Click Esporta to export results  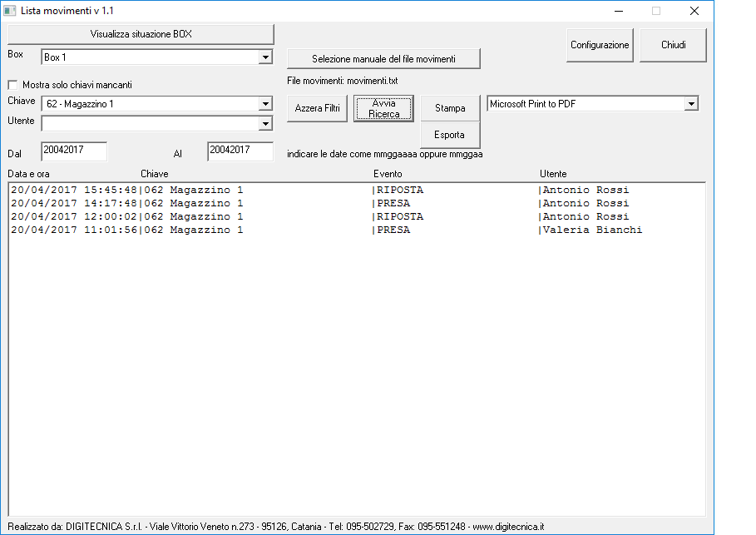point(450,134)
